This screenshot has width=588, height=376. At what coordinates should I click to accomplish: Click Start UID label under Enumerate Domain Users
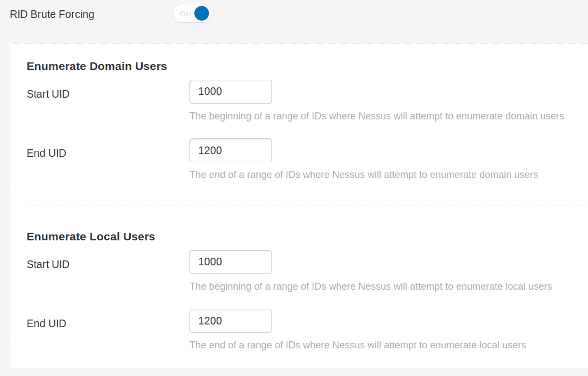tap(48, 94)
